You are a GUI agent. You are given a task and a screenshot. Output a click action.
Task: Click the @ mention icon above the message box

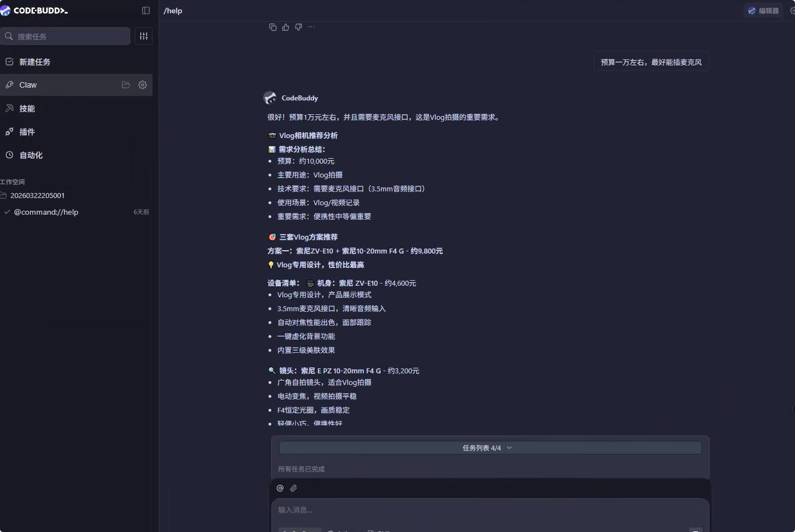[x=280, y=488]
